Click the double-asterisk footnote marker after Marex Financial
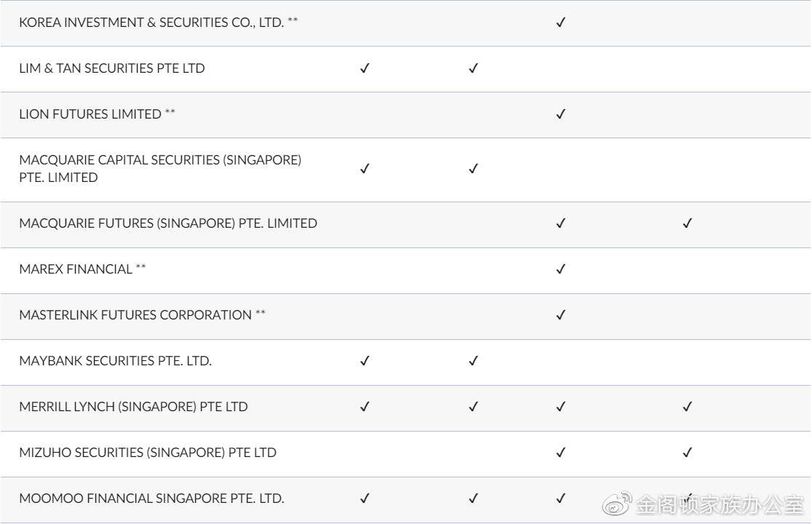Screen dimensions: 812x524 (x=141, y=269)
